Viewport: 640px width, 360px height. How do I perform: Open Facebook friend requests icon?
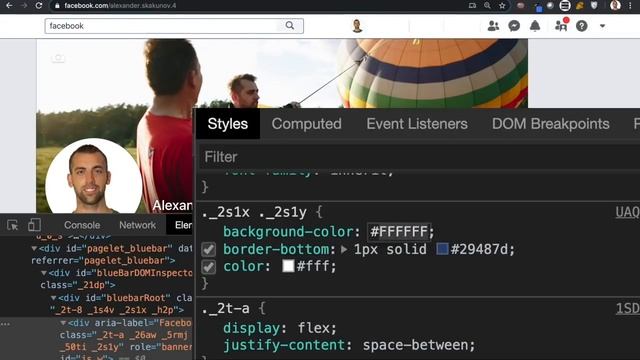493,26
